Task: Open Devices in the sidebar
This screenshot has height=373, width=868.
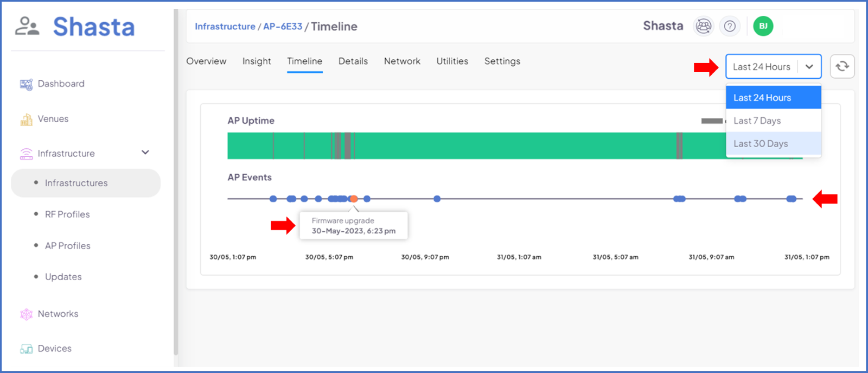Action: [55, 349]
